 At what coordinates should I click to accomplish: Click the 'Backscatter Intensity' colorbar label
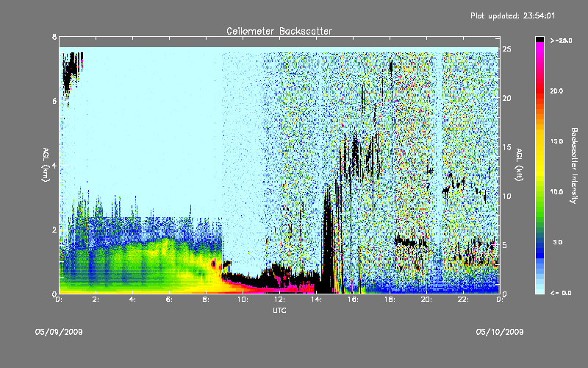(574, 166)
